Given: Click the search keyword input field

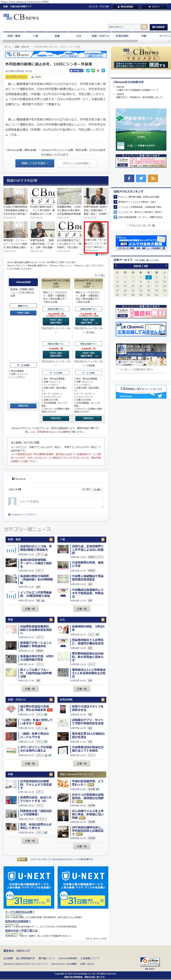Looking at the screenshot, I should 124,27.
